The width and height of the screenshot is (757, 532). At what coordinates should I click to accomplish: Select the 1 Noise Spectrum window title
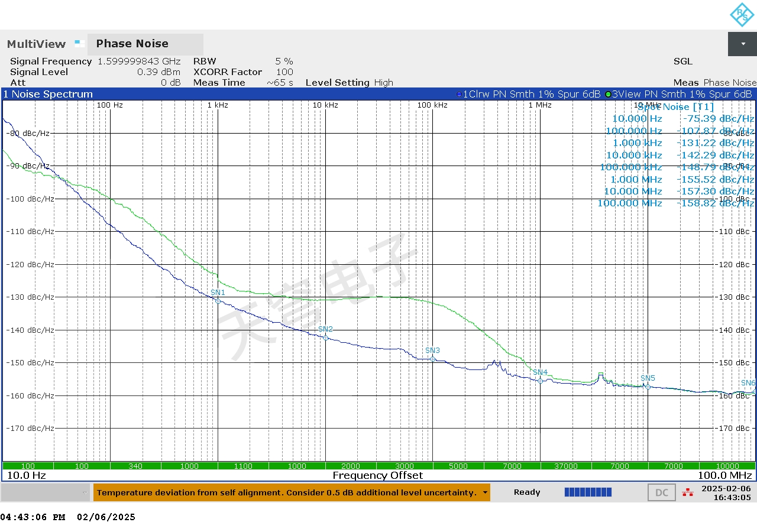coord(48,94)
